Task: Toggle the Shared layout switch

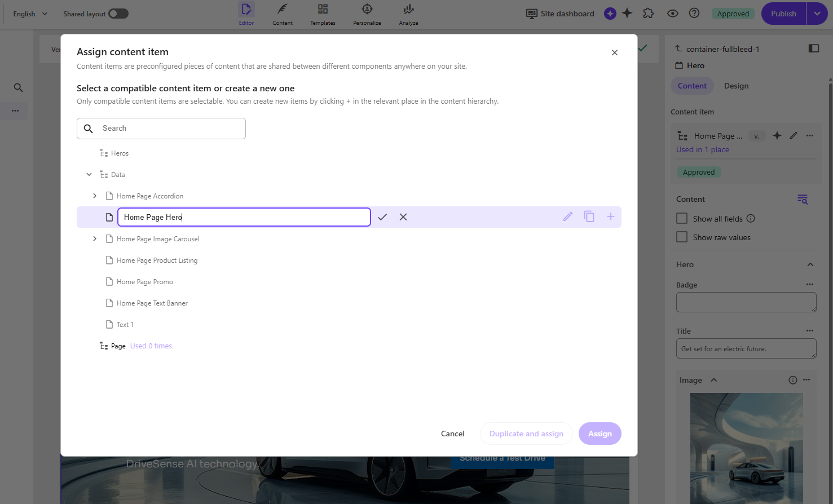Action: click(x=118, y=13)
